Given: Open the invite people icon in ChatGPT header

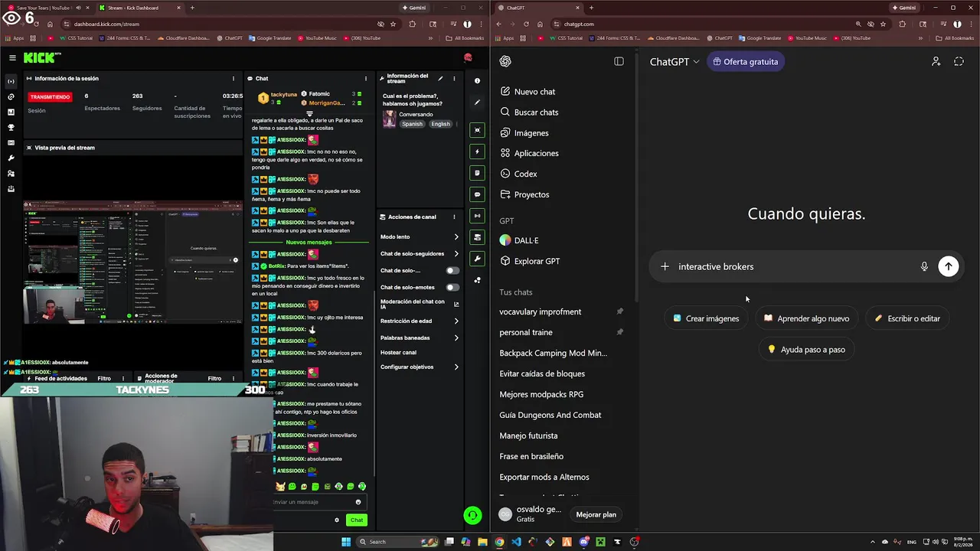Looking at the screenshot, I should click(x=936, y=61).
